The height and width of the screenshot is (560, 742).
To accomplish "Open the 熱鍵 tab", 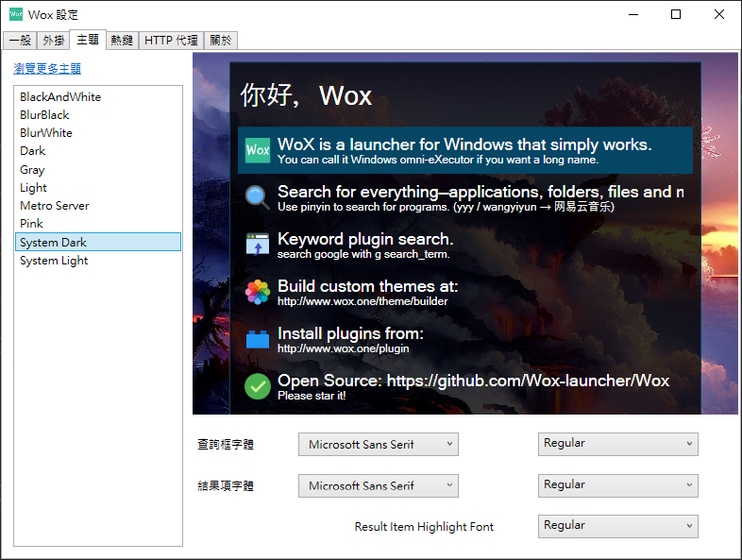I will [122, 41].
